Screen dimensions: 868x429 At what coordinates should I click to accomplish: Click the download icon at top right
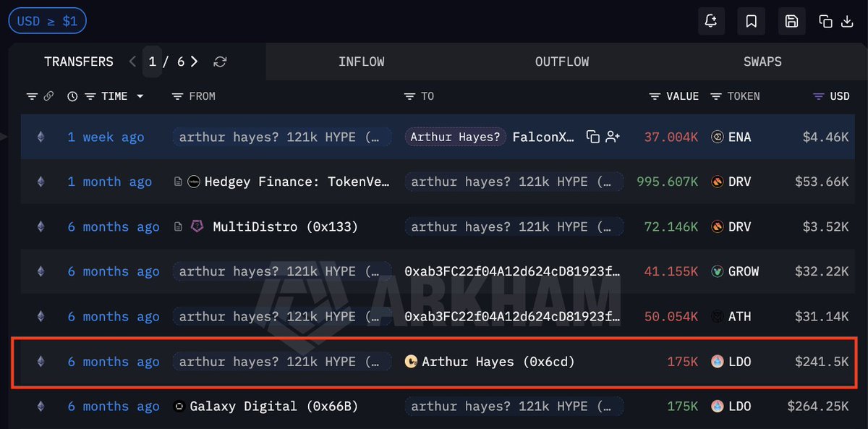847,21
